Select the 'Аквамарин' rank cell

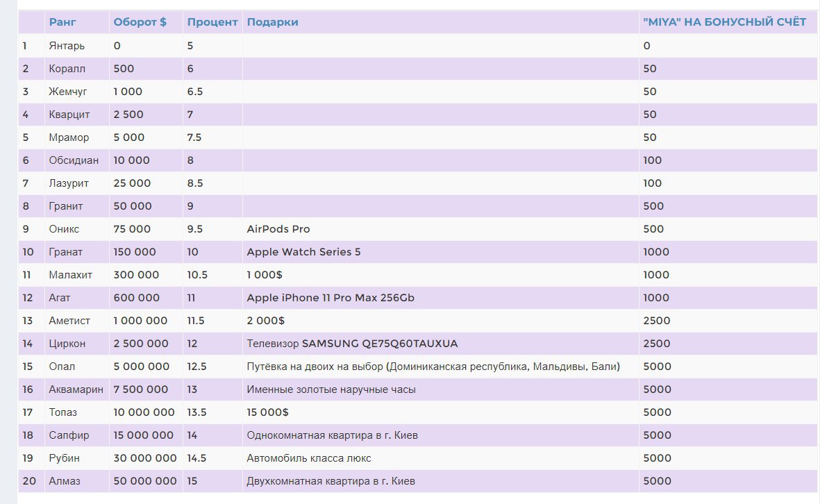tap(76, 389)
